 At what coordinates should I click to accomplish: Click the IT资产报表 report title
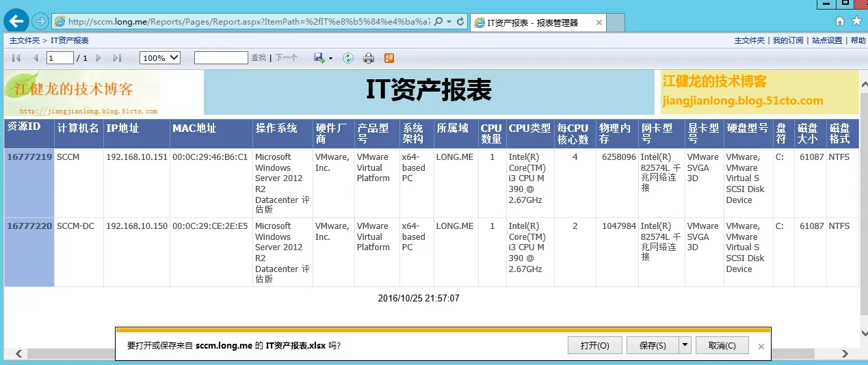click(429, 90)
